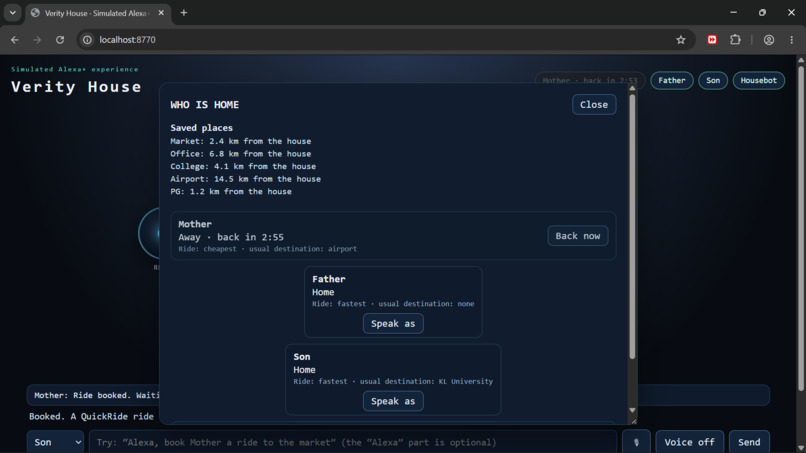Send the message
This screenshot has height=453, width=806.
coord(749,442)
